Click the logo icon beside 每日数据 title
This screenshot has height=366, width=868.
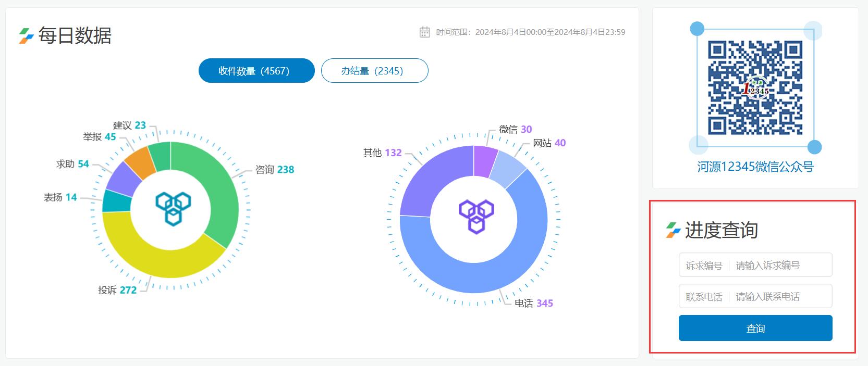[x=26, y=36]
